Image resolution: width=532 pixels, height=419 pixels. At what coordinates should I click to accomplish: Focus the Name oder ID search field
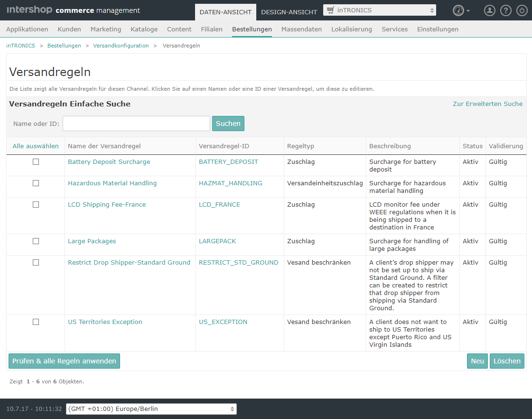(x=136, y=124)
